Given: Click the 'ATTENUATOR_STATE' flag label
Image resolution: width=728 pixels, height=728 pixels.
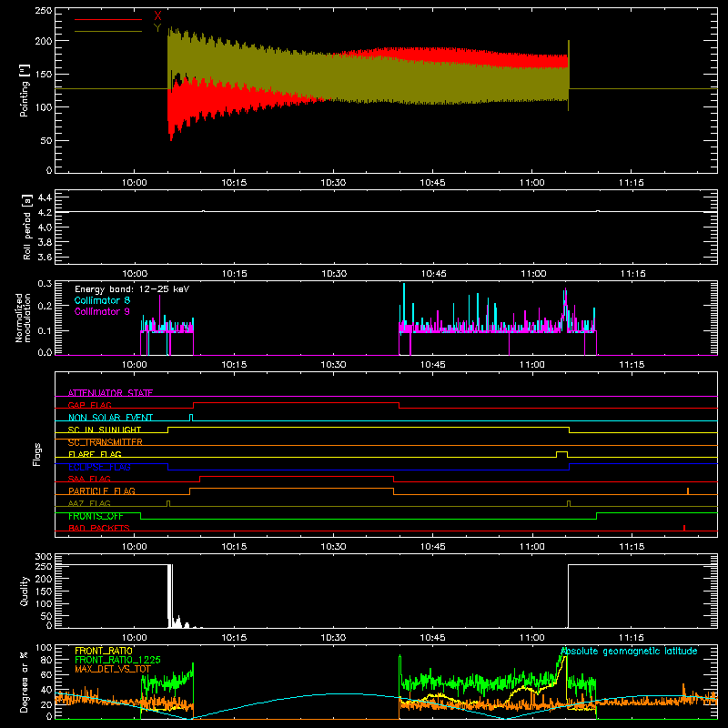Looking at the screenshot, I should pyautogui.click(x=110, y=393).
